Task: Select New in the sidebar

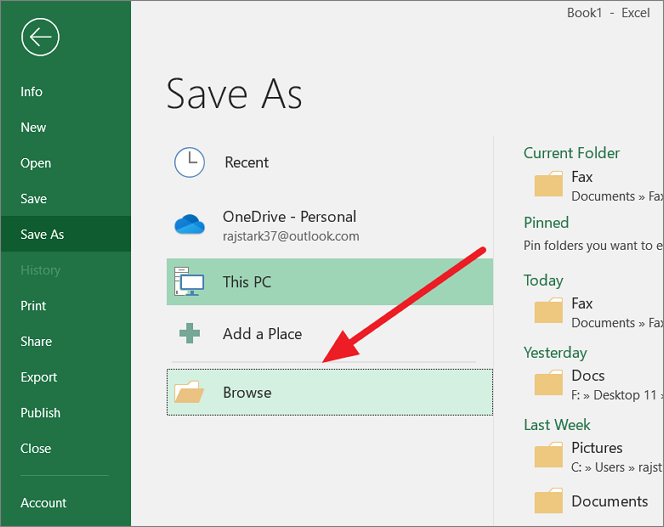Action: (x=66, y=127)
